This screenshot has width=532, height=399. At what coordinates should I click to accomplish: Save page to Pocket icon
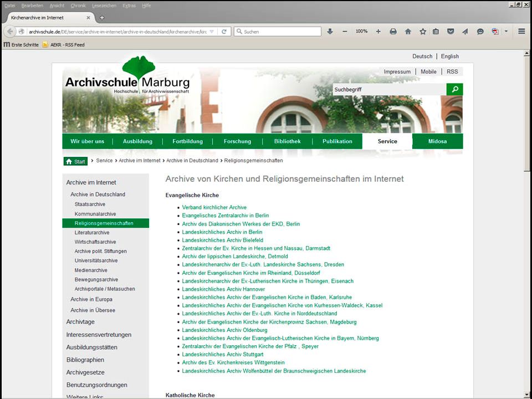tap(451, 32)
